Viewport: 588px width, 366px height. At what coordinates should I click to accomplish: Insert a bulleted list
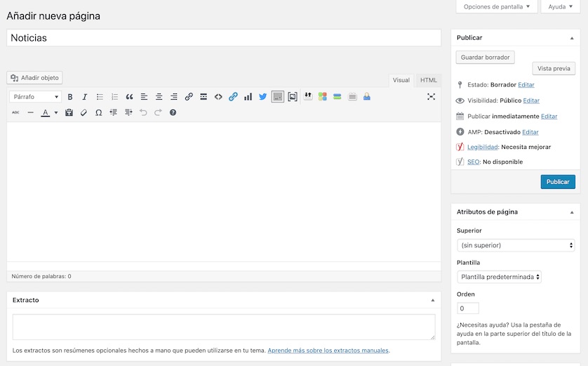[100, 97]
